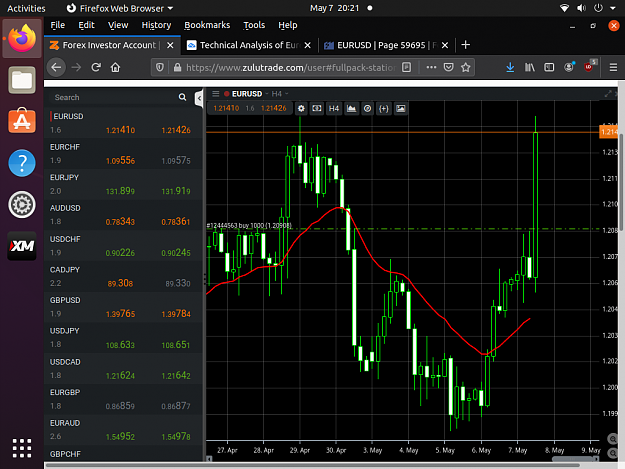625x469 pixels.
Task: Click the page horizontal scrollbar at the bottom
Action: pyautogui.click(x=313, y=465)
